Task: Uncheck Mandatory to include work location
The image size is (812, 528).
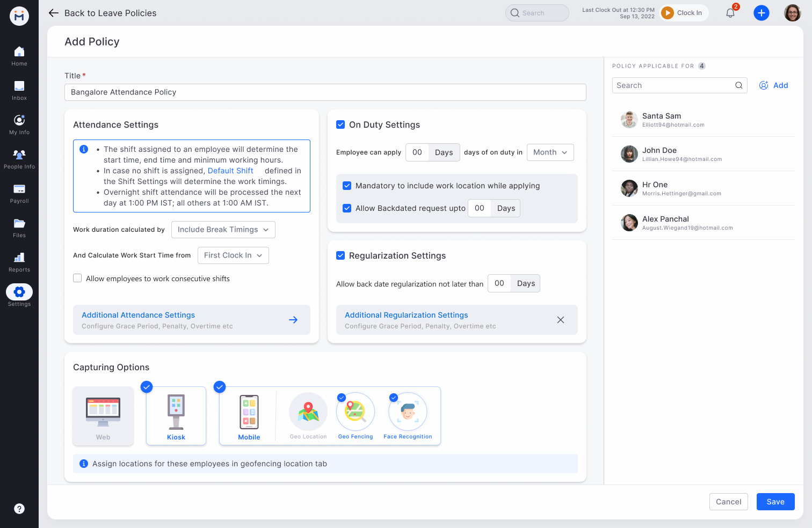Action: [347, 186]
